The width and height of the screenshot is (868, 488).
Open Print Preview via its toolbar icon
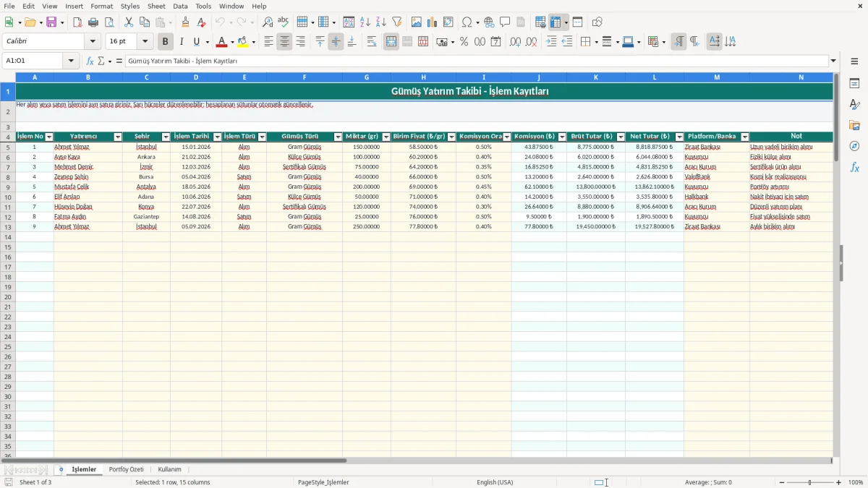109,22
